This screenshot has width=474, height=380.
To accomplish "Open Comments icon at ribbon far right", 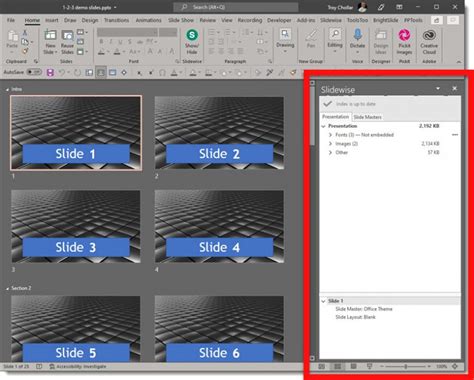I will pyautogui.click(x=453, y=20).
